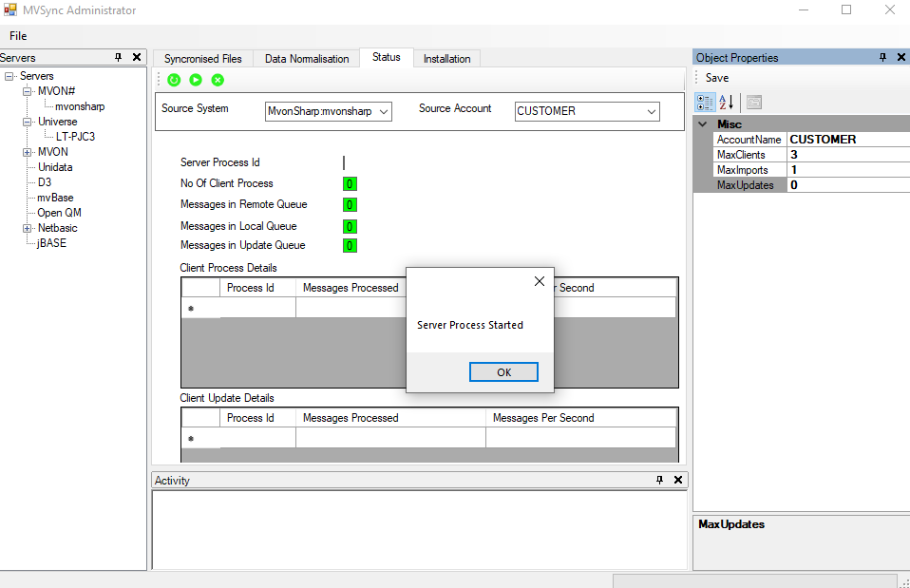Image resolution: width=910 pixels, height=588 pixels.
Task: Click the Alphabetical sort icon in Object Properties
Action: point(727,103)
